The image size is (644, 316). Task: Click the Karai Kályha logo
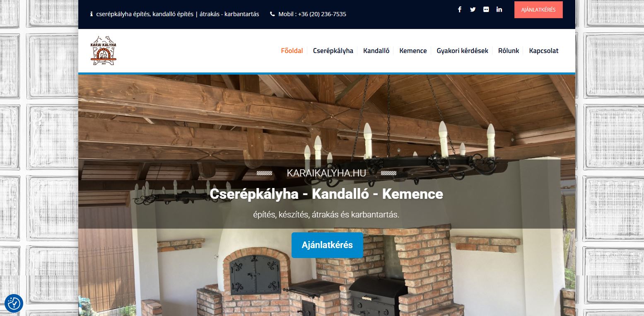pos(104,51)
